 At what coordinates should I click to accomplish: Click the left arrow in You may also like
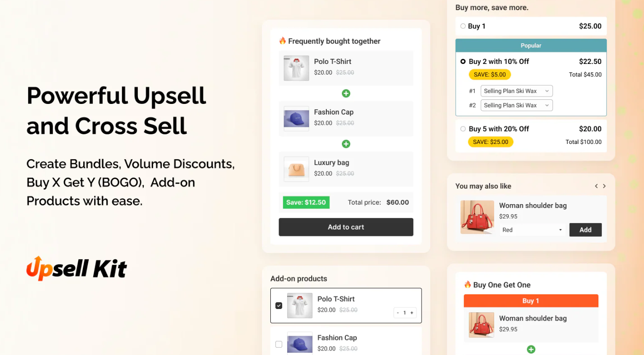(596, 186)
